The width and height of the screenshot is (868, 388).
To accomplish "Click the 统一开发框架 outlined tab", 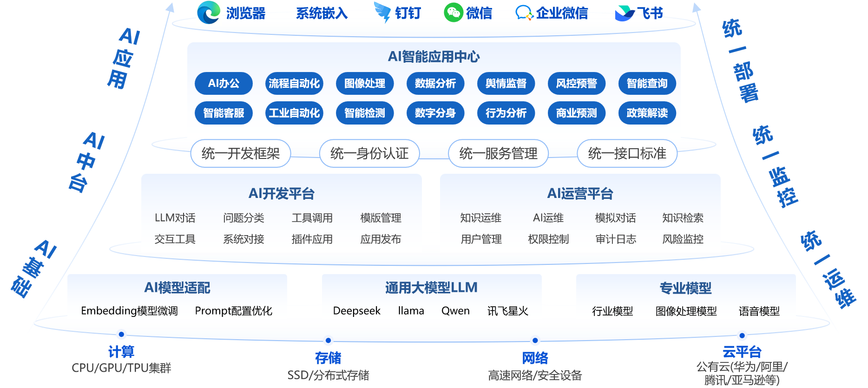I will [x=241, y=153].
